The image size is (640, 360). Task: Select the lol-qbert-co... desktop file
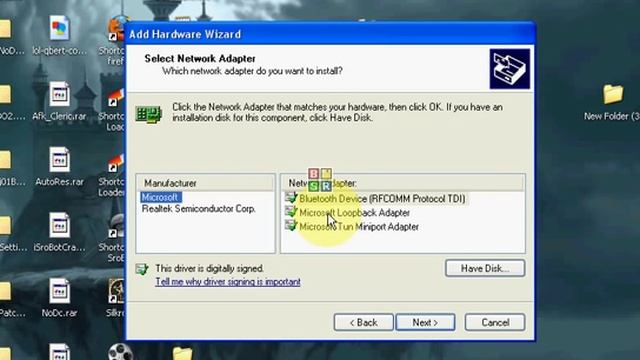click(x=59, y=36)
